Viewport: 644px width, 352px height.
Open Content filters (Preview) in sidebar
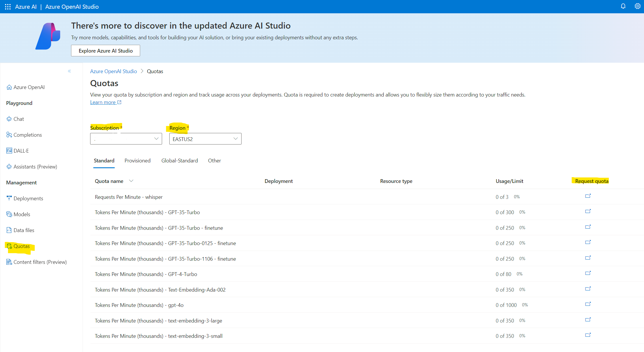click(x=40, y=262)
